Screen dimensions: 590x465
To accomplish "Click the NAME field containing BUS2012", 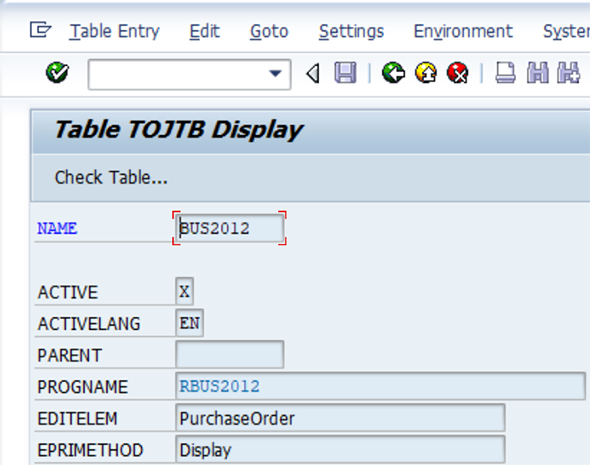I will point(230,228).
